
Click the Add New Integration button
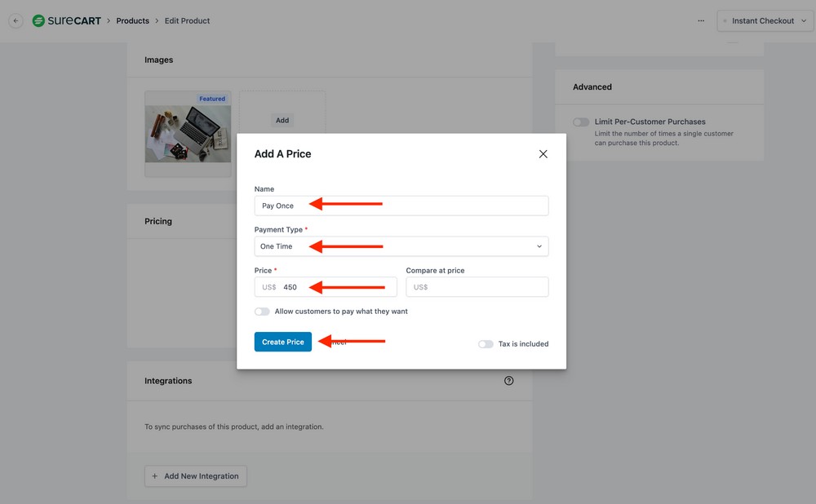point(195,475)
